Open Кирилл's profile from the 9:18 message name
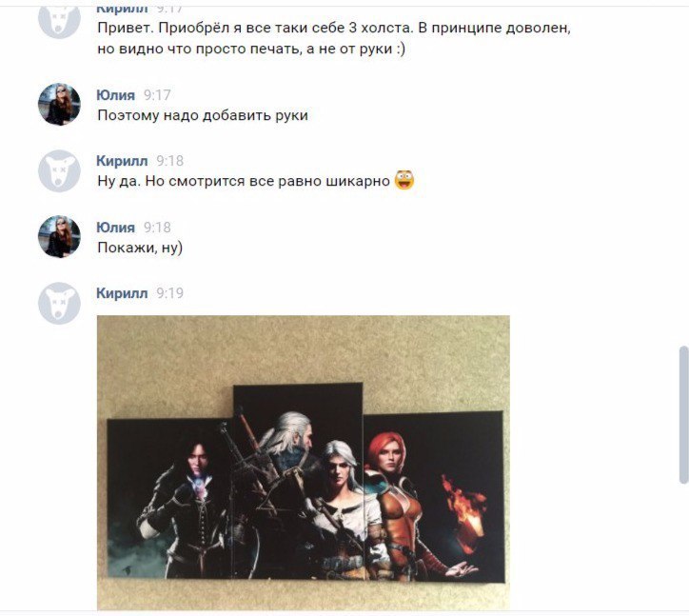 tap(122, 161)
